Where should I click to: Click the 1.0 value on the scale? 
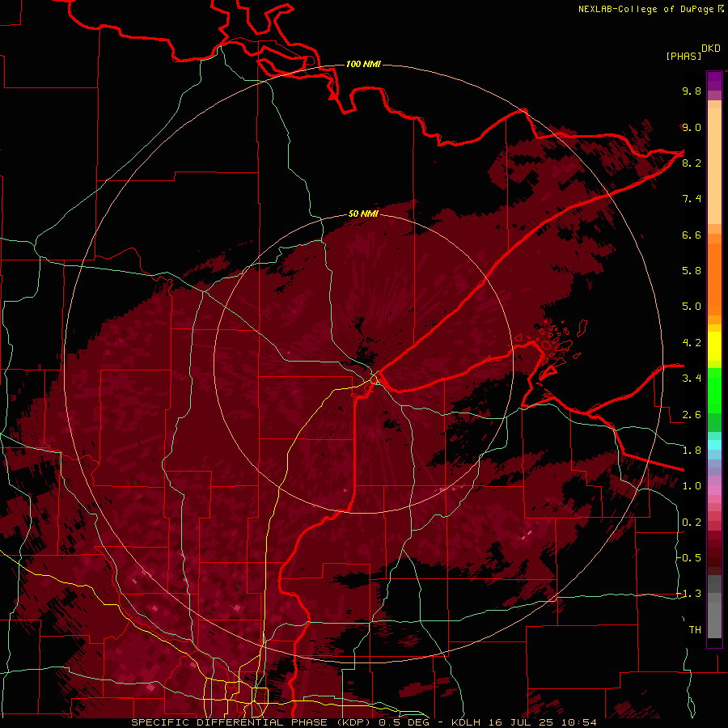[x=692, y=486]
